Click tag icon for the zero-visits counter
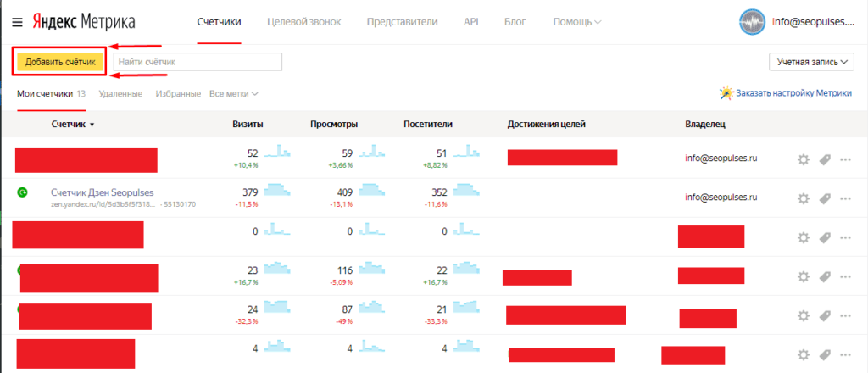 point(825,237)
